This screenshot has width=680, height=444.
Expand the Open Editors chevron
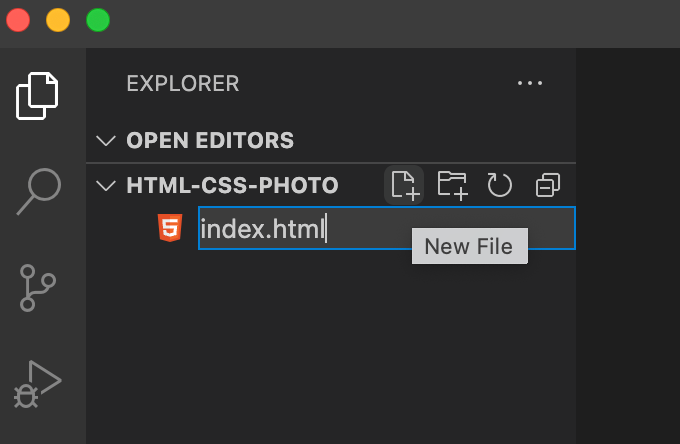point(106,140)
